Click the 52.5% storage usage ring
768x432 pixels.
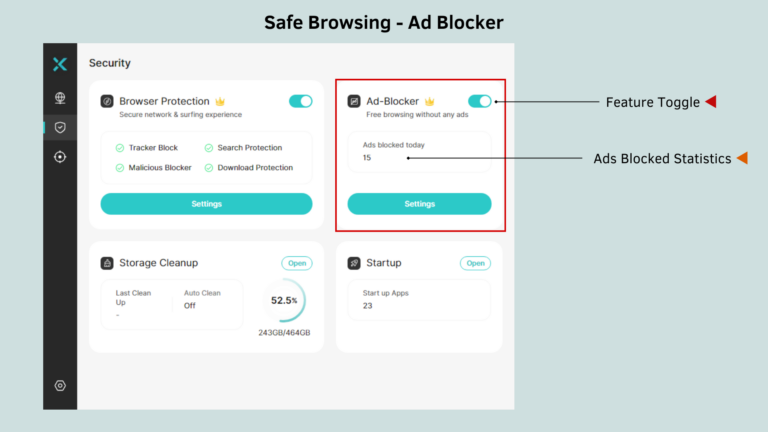285,300
